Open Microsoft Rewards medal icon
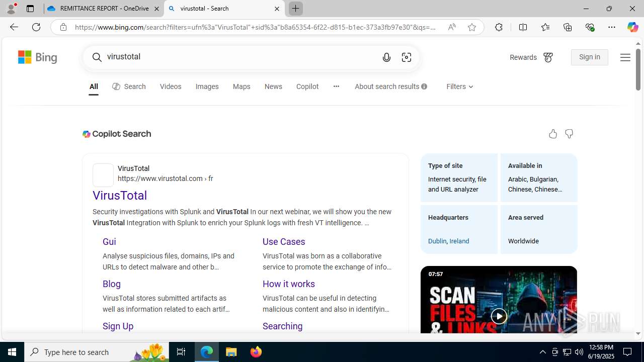644x362 pixels. 548,57
